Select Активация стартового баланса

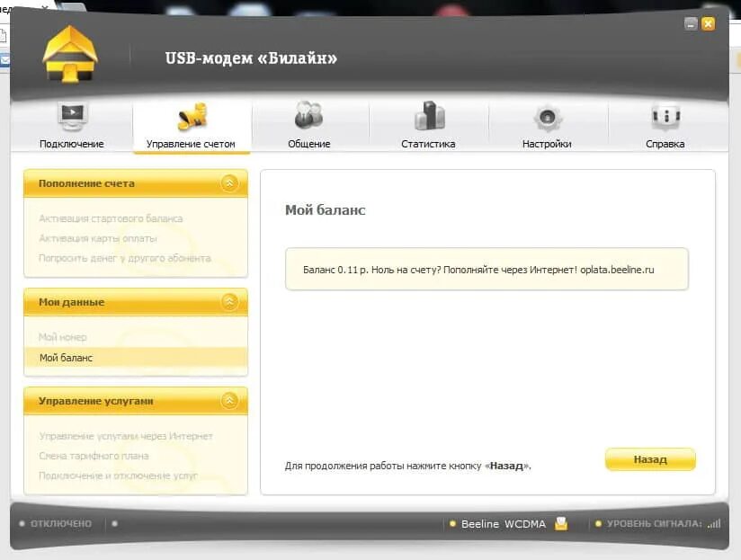coord(111,218)
